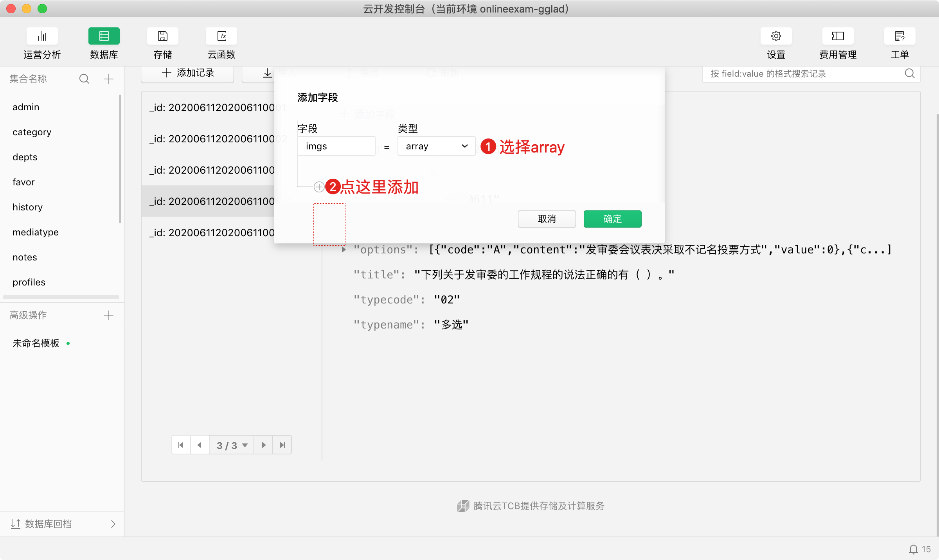Open the 工单 ticket icon

[899, 36]
